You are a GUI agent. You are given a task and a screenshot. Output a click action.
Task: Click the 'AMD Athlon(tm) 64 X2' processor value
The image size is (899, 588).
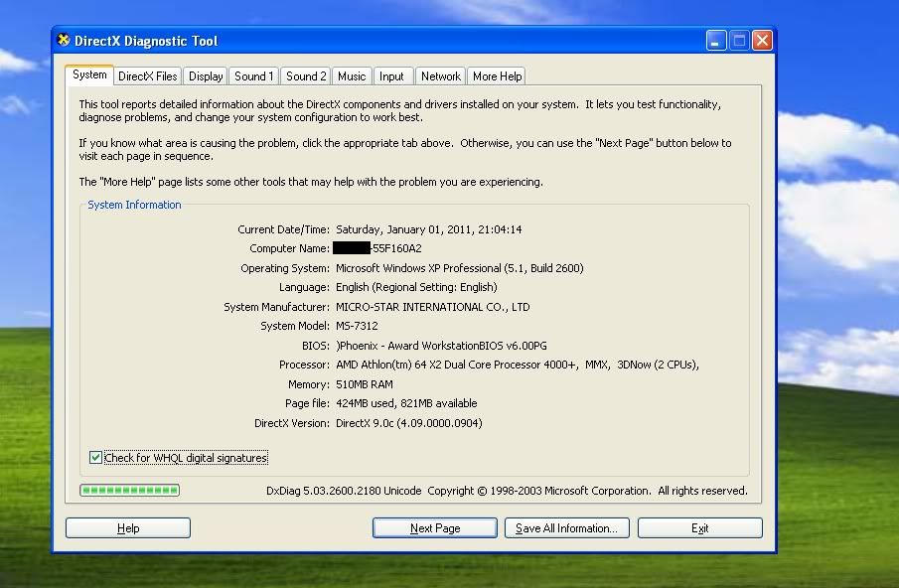[x=518, y=365]
